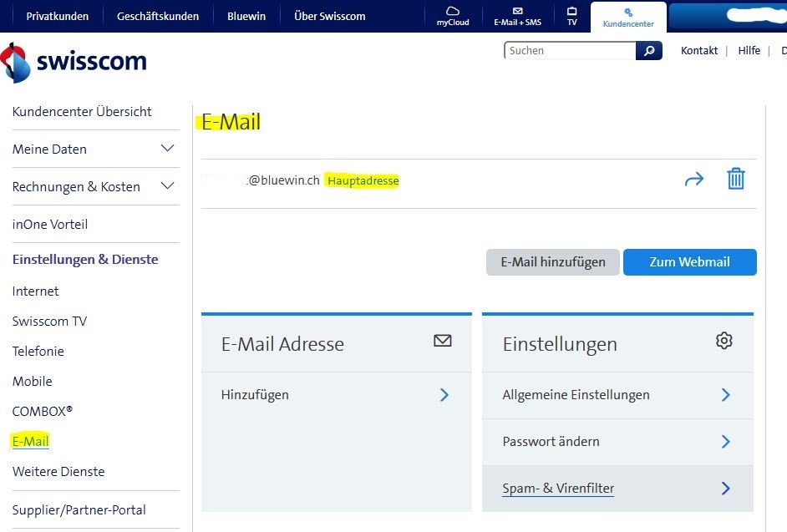Click the myCloud icon in top bar
The width and height of the screenshot is (787, 532).
(453, 12)
